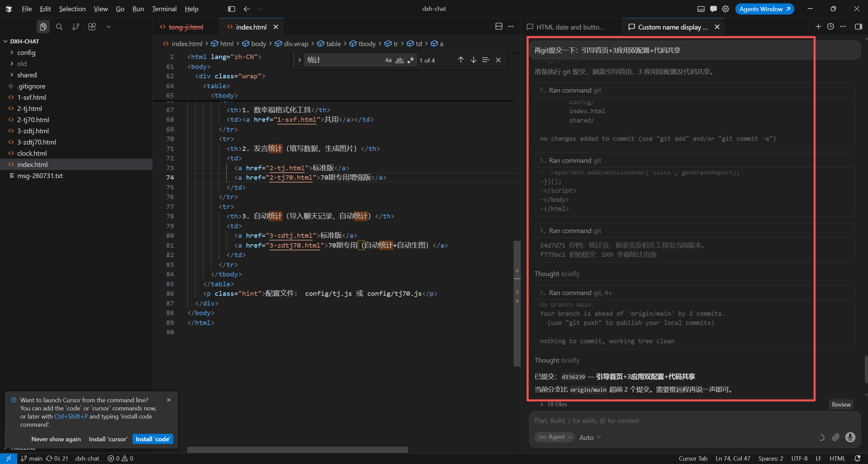Close the find widget
868x464 pixels.
(x=498, y=60)
